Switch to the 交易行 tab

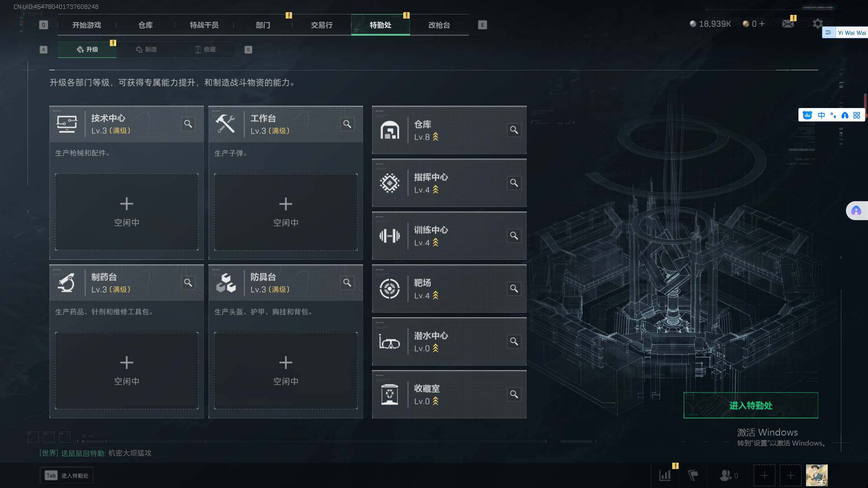(x=321, y=25)
